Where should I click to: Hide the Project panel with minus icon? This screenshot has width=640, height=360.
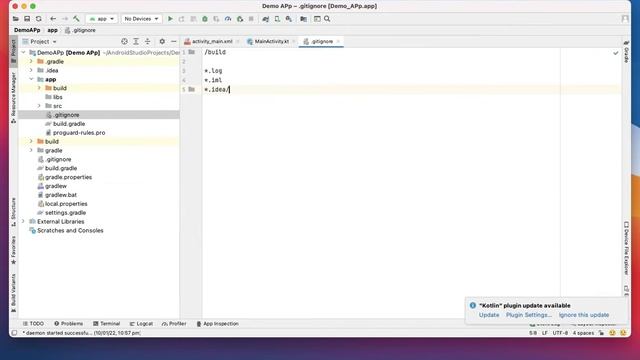point(173,42)
